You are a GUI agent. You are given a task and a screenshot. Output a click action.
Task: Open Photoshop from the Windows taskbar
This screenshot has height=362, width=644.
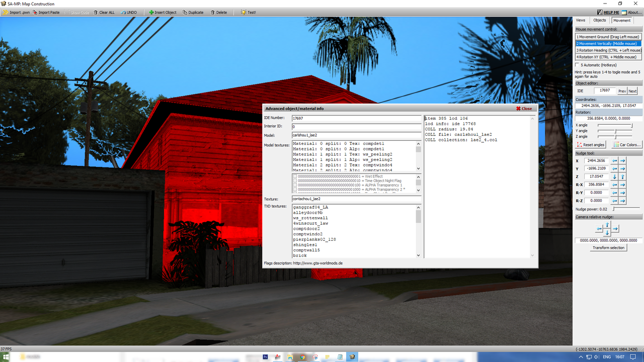coord(265,357)
